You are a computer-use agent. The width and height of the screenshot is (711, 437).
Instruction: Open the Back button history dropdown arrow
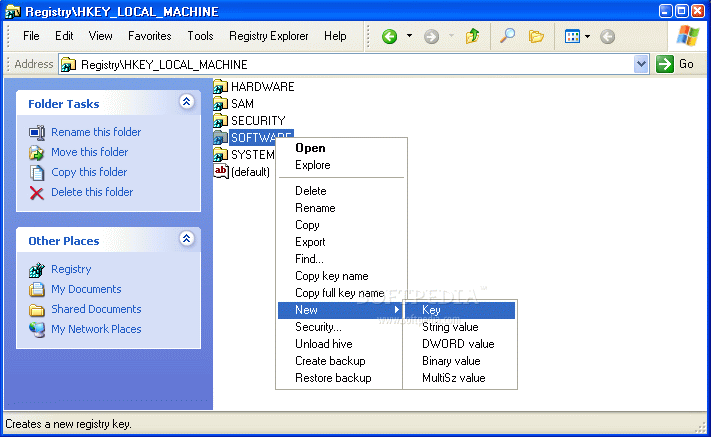[x=409, y=36]
